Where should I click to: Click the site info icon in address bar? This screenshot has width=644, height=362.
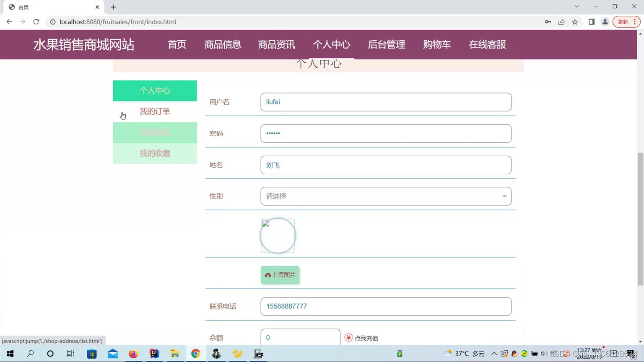tap(53, 22)
